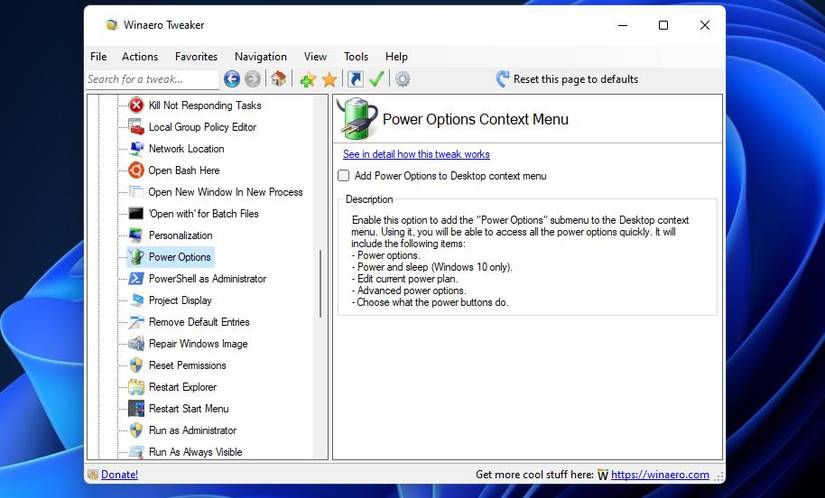Select Network Location in the tree
825x498 pixels.
186,148
